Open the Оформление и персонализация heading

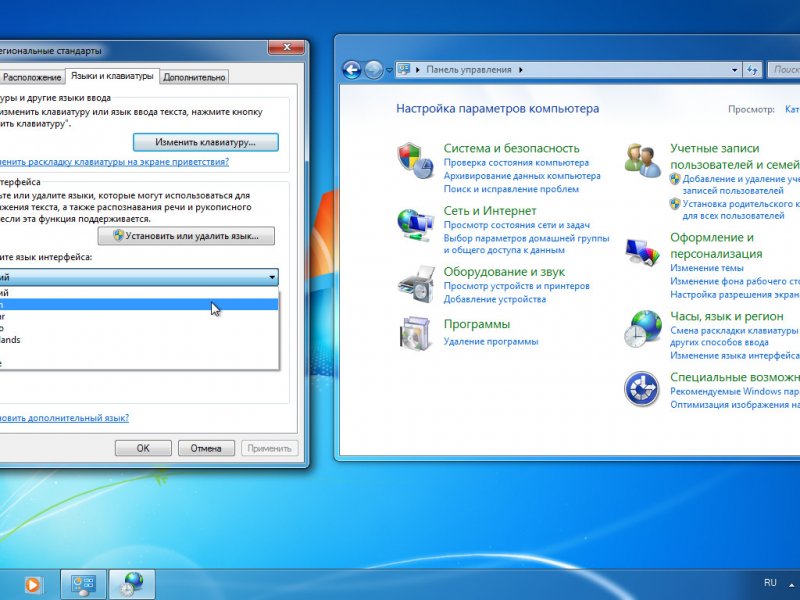pos(716,245)
